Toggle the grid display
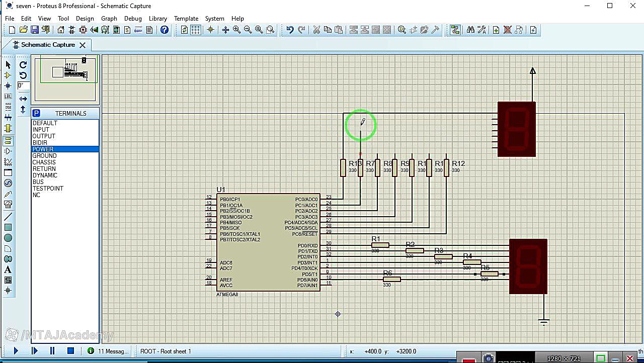This screenshot has height=363, width=644. 196,30
